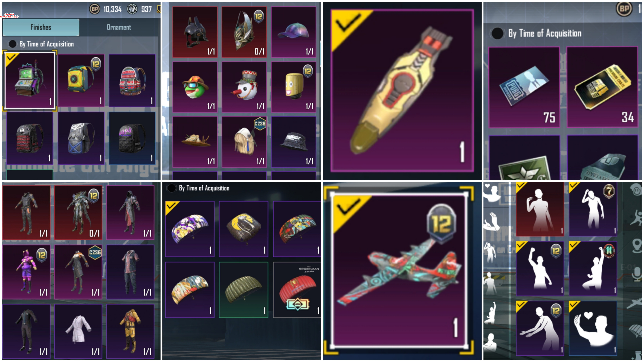The width and height of the screenshot is (644, 362).
Task: Select the plain olive green parachute
Action: click(244, 290)
